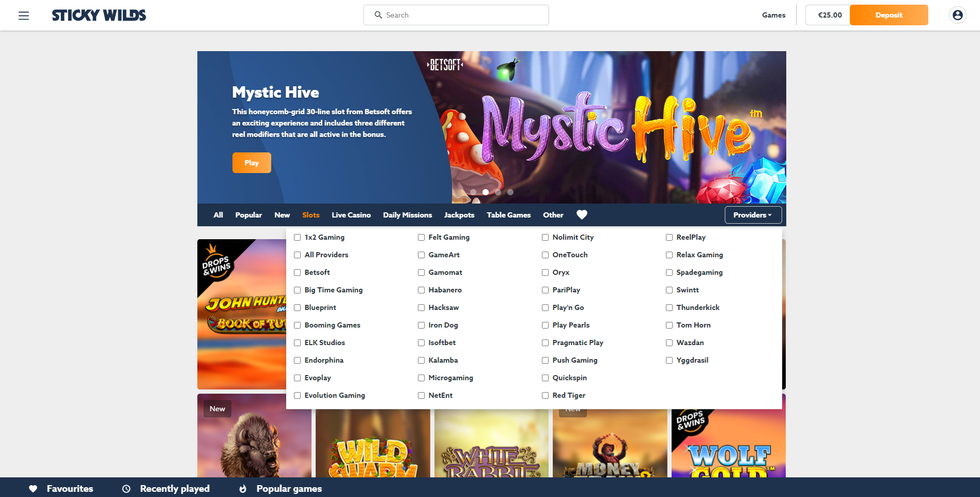Click the search magnifier icon
980x497 pixels.
tap(378, 15)
